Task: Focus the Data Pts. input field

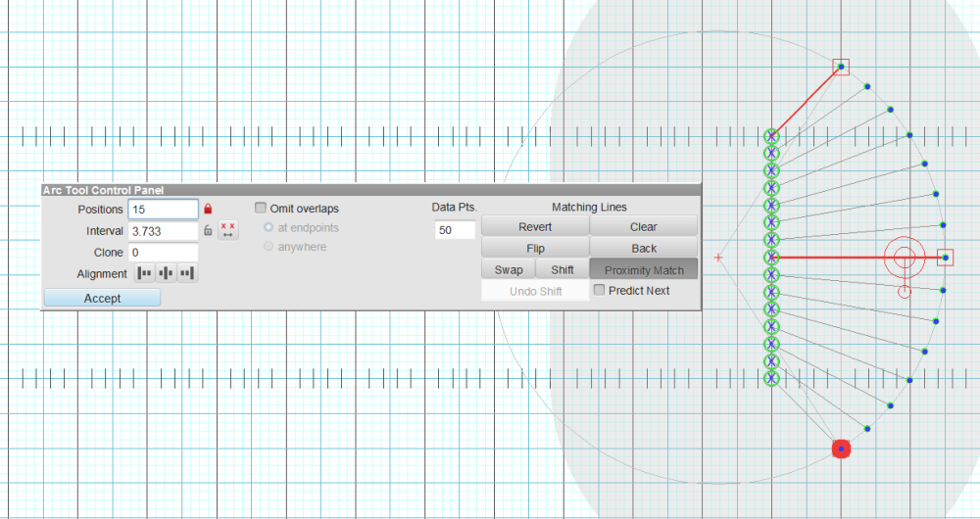Action: (455, 230)
